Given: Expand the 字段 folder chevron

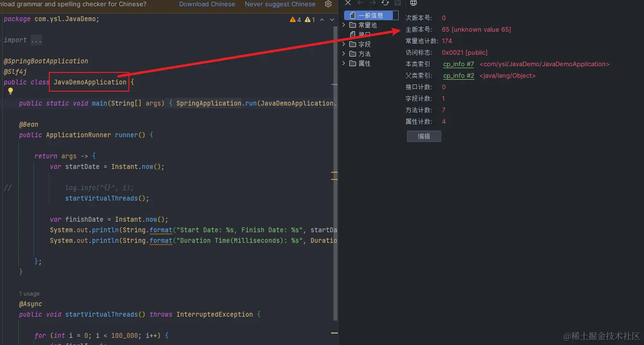Looking at the screenshot, I should pyautogui.click(x=344, y=44).
